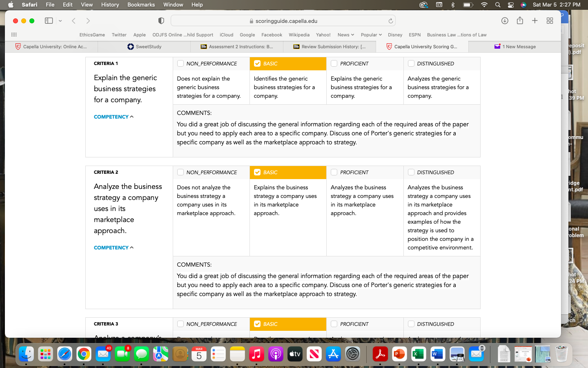Open Maps from the Dock
The height and width of the screenshot is (368, 588).
click(160, 354)
